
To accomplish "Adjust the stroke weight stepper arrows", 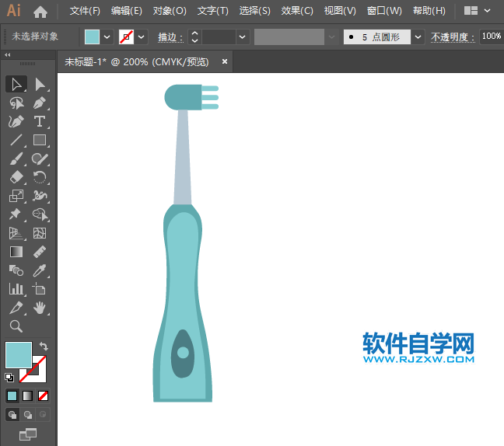I will [x=194, y=37].
